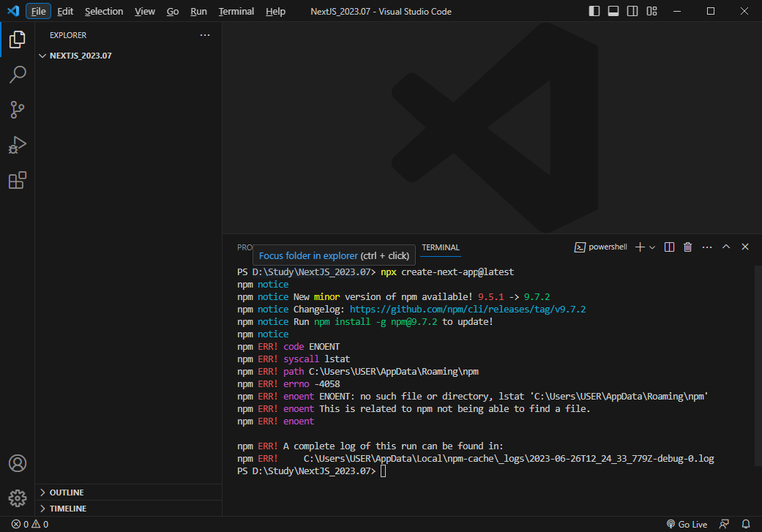
Task: Open the npm changelog GitHub link
Action: pyautogui.click(x=468, y=310)
